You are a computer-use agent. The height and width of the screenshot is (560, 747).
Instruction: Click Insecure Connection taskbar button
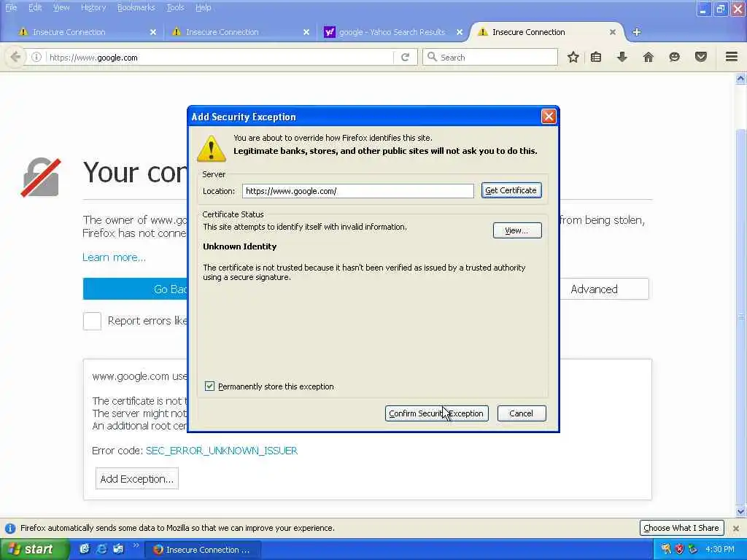[203, 550]
